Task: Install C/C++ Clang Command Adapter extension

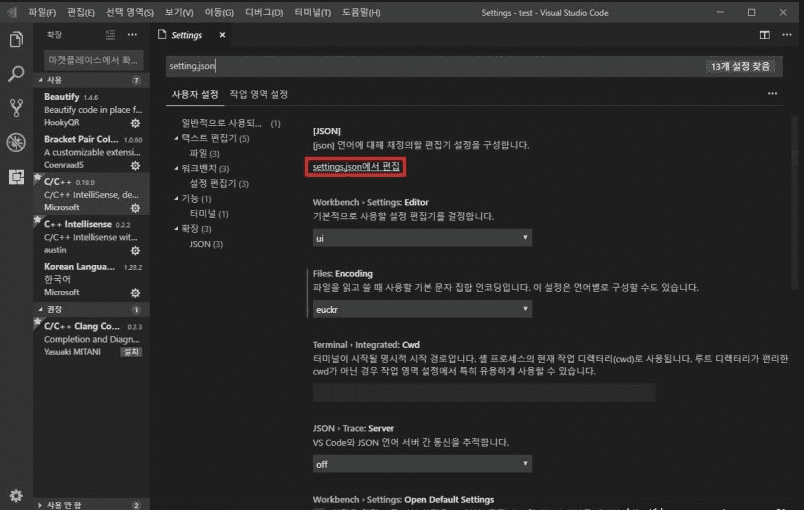Action: [x=131, y=352]
